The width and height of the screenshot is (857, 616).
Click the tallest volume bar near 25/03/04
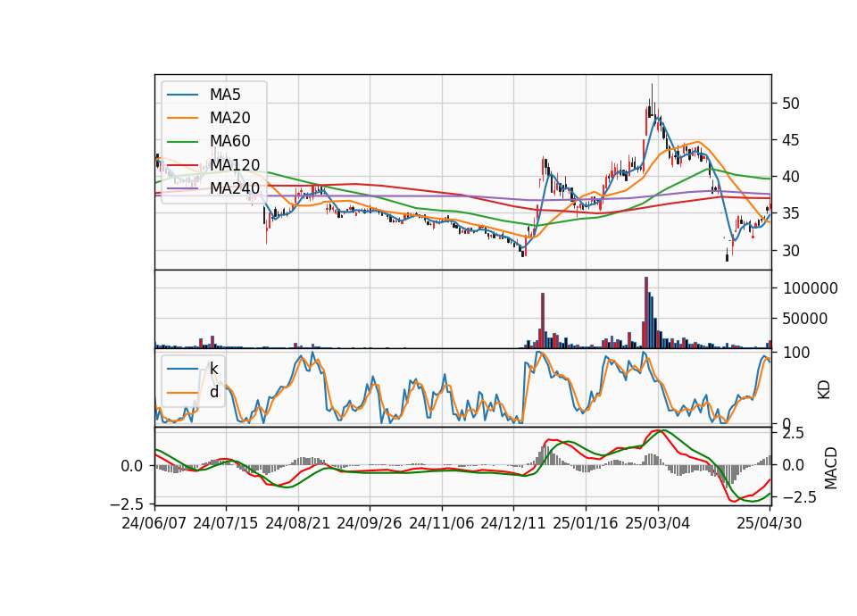[646, 312]
